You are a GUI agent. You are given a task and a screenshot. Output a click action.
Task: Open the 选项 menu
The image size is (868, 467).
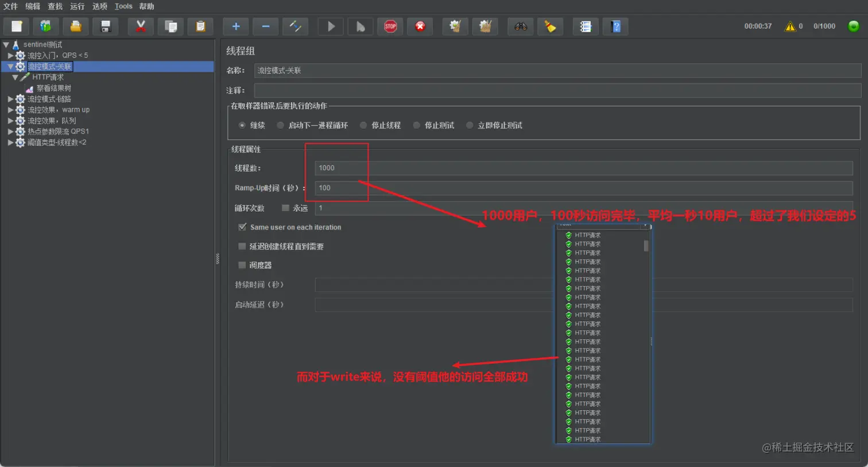tap(100, 6)
